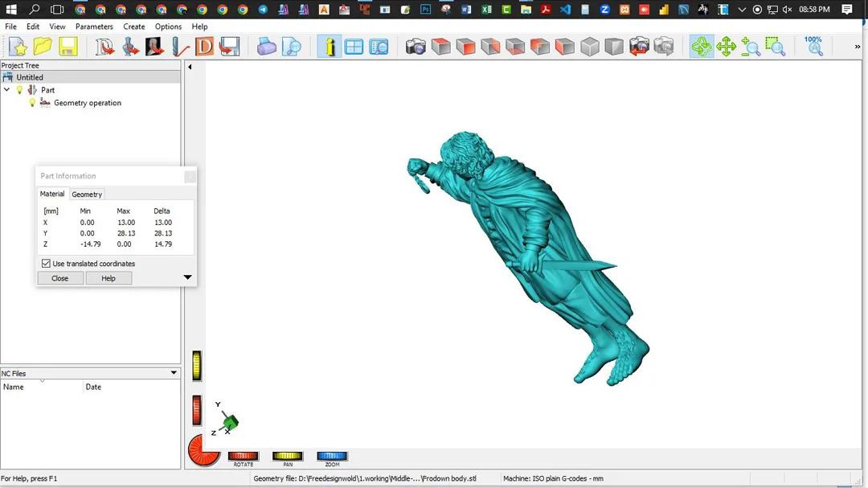Open the Help menu
The height and width of the screenshot is (488, 868).
[x=200, y=27]
